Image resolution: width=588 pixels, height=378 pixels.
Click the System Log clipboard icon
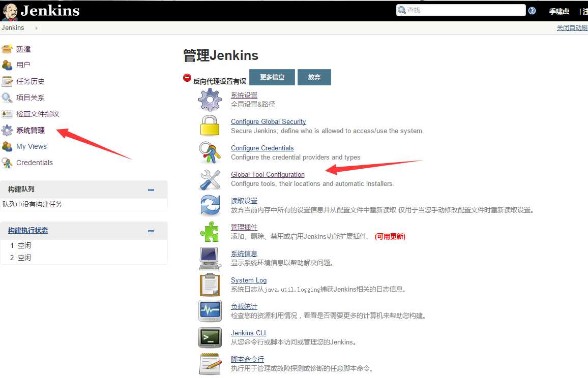coord(210,285)
